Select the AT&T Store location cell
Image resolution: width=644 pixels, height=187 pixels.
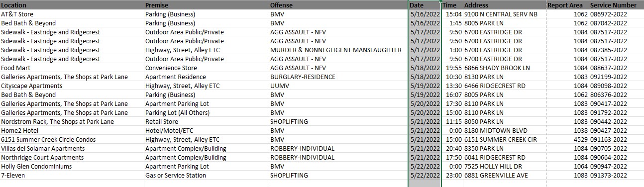pos(72,14)
